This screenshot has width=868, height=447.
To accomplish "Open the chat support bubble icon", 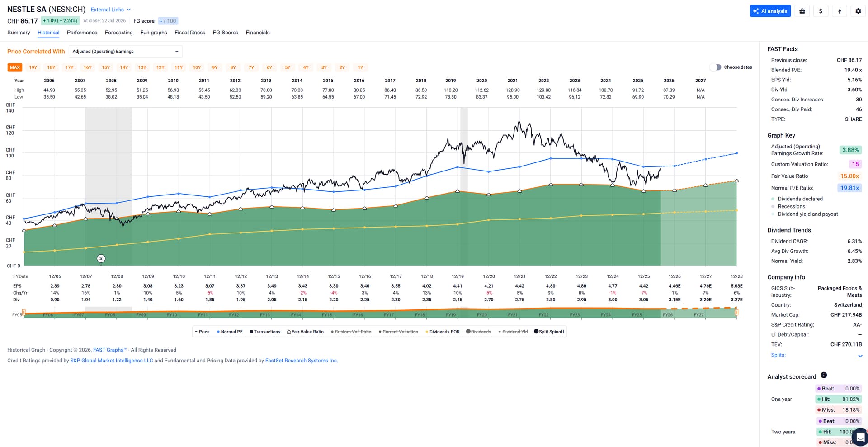I will click(860, 437).
